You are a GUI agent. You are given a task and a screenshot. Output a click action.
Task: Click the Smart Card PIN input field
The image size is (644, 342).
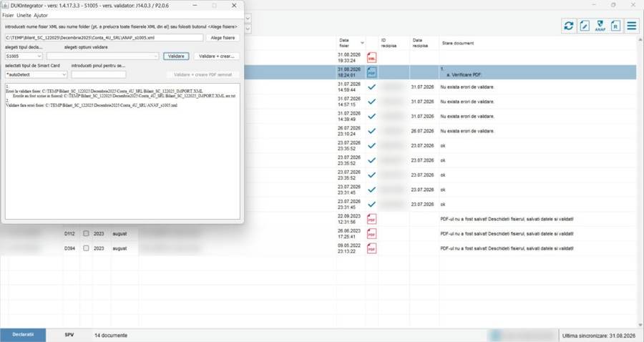pos(99,74)
